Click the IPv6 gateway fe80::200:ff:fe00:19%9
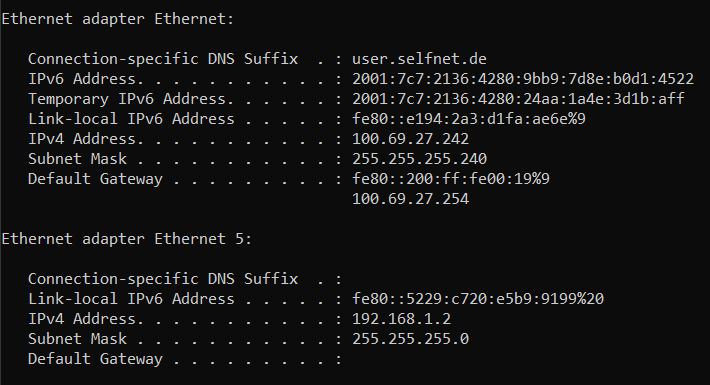This screenshot has width=710, height=385. (451, 178)
